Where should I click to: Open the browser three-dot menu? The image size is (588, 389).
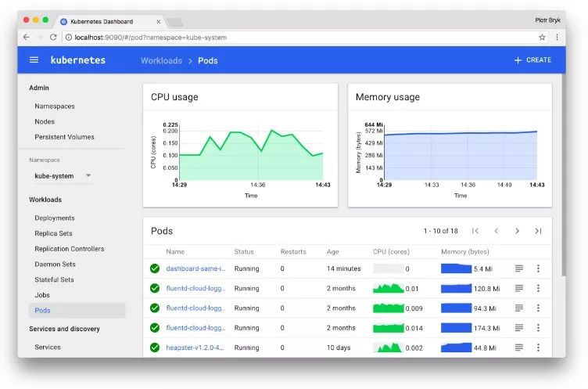point(557,37)
